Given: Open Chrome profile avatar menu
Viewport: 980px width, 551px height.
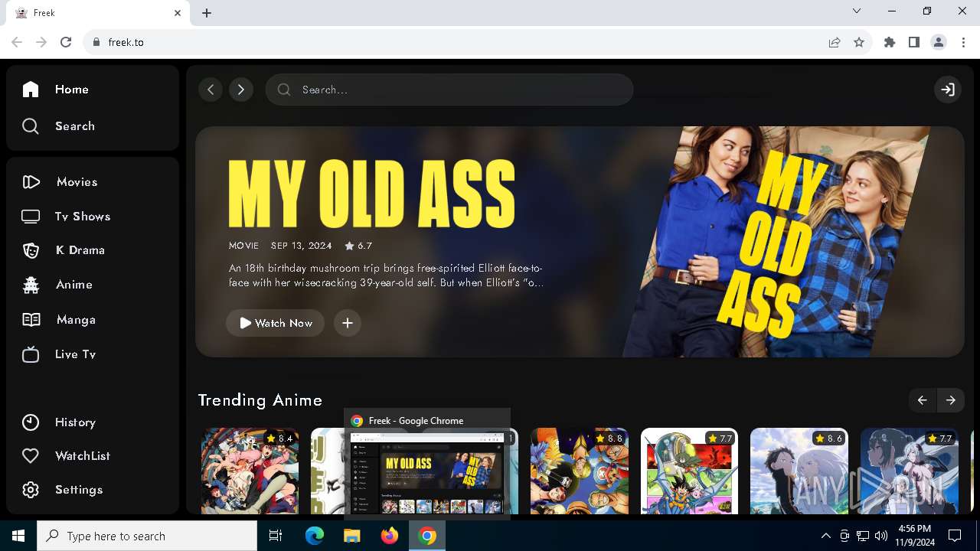Looking at the screenshot, I should pyautogui.click(x=939, y=42).
